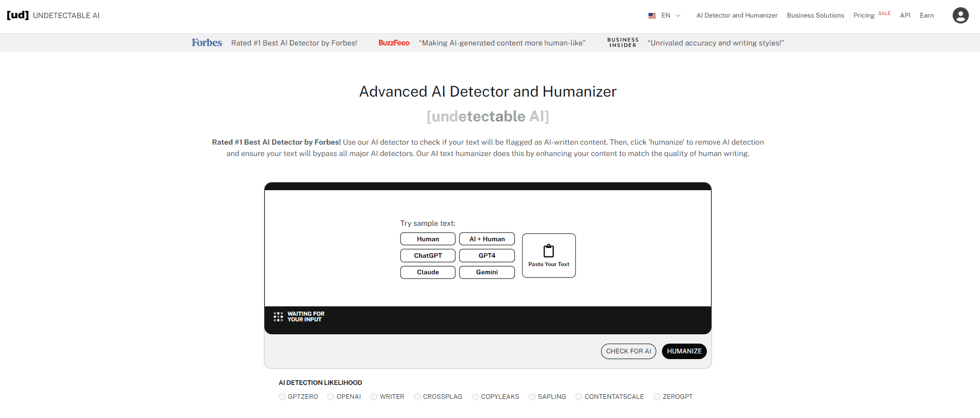
Task: Select the GPTZERO detector indicator
Action: point(282,397)
